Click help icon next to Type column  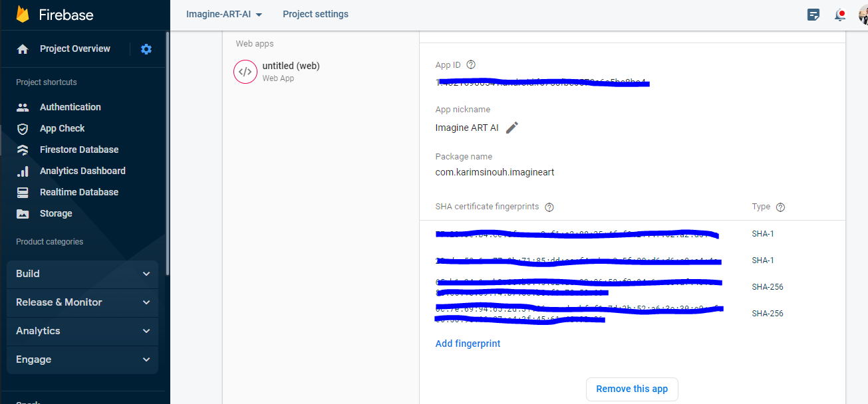[780, 207]
